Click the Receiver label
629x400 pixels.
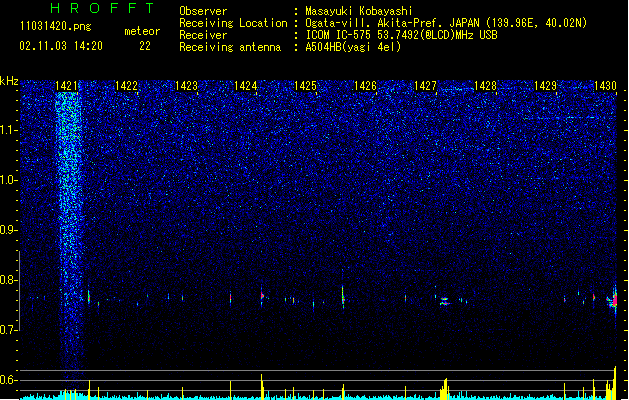pyautogui.click(x=203, y=35)
